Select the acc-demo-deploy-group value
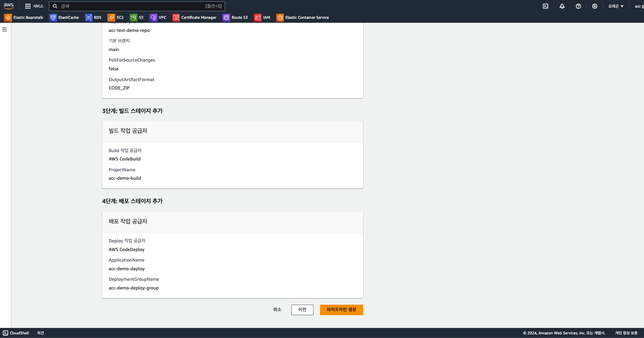 tap(134, 288)
